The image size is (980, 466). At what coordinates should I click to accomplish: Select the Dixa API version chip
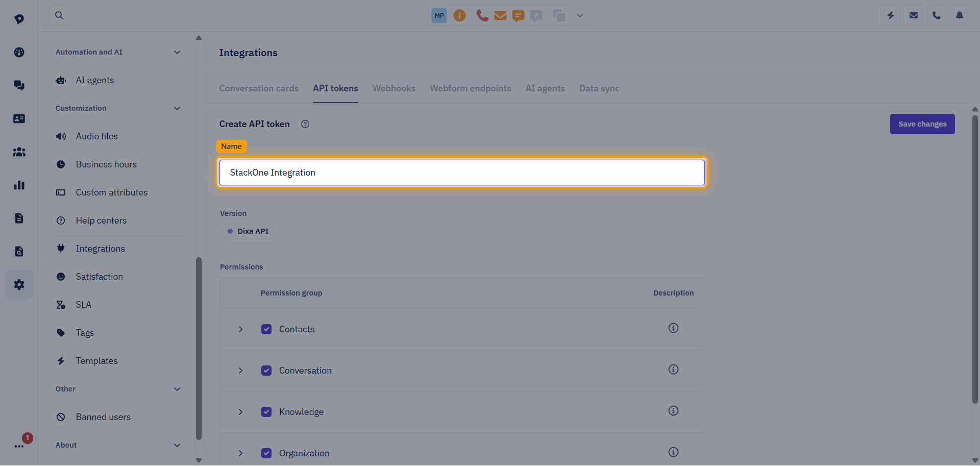pyautogui.click(x=248, y=231)
